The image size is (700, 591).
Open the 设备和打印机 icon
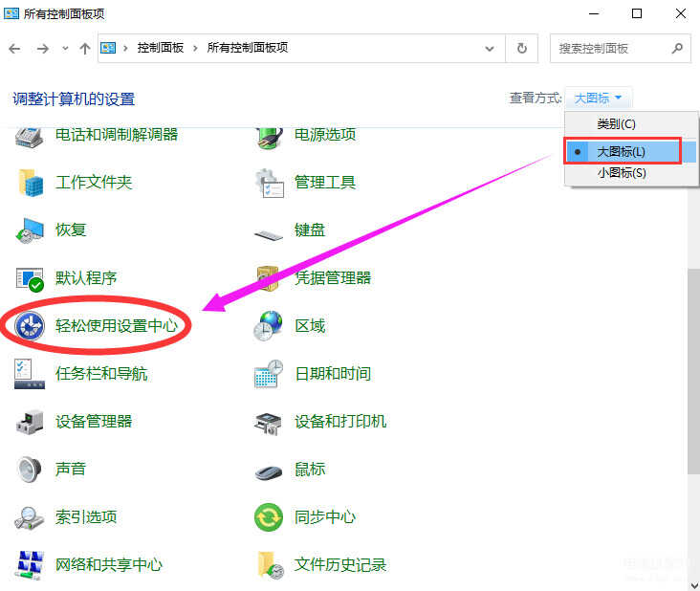point(268,423)
